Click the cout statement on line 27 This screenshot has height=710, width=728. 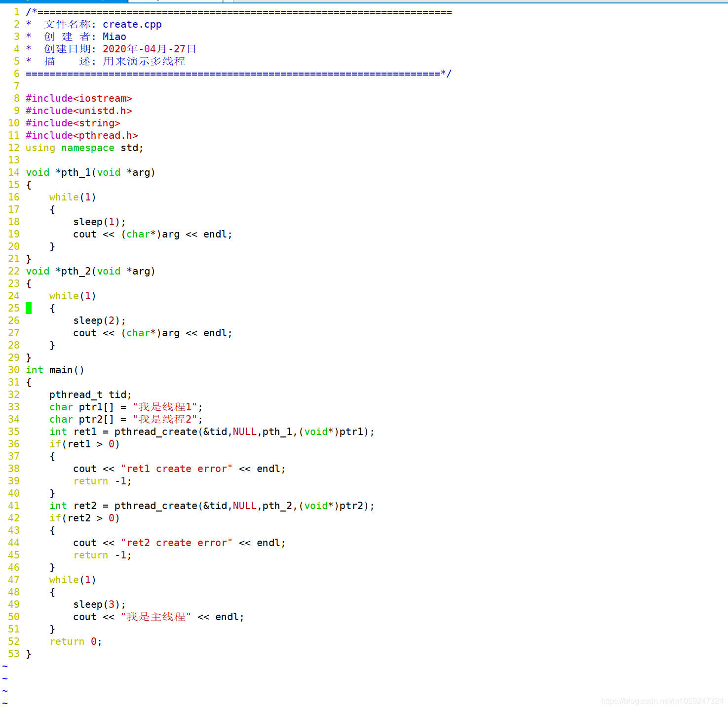pyautogui.click(x=153, y=333)
